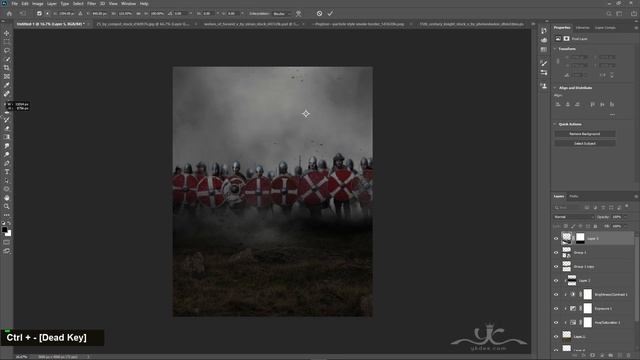
Task: Switch to the Paths tab
Action: tap(574, 196)
